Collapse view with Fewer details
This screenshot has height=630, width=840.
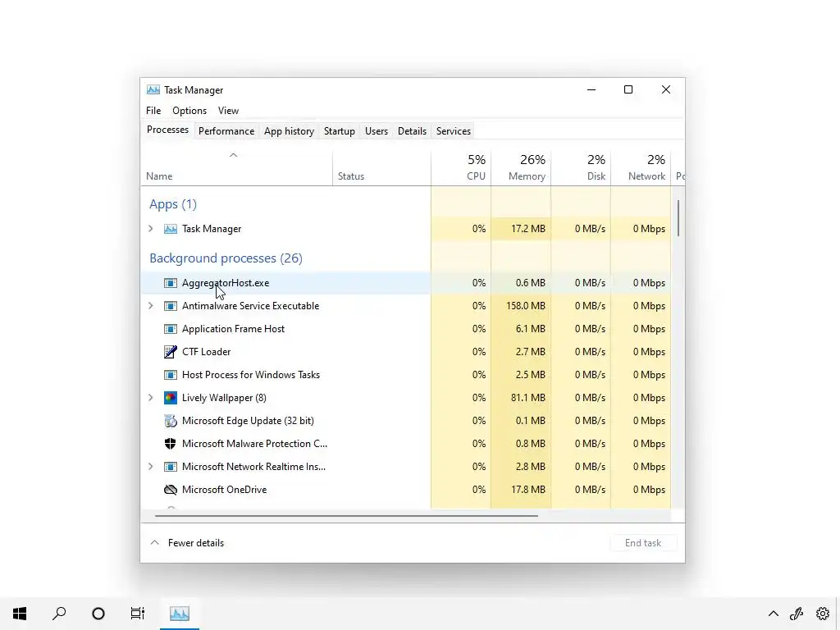click(187, 543)
